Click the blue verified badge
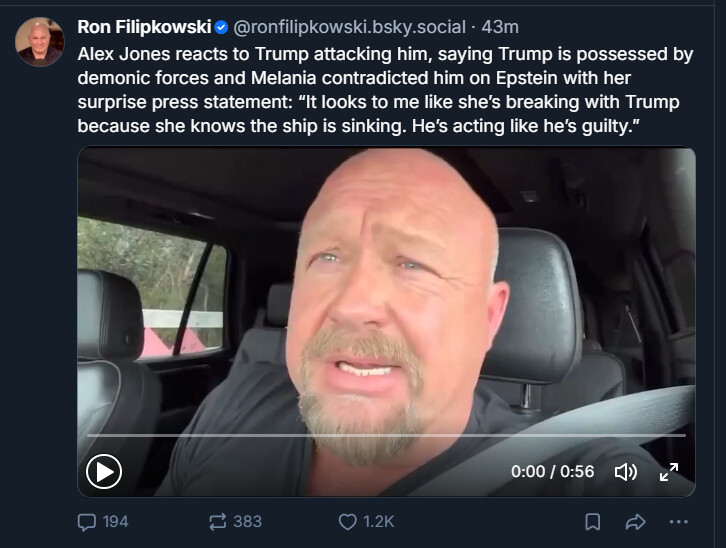726x548 pixels. (x=221, y=27)
